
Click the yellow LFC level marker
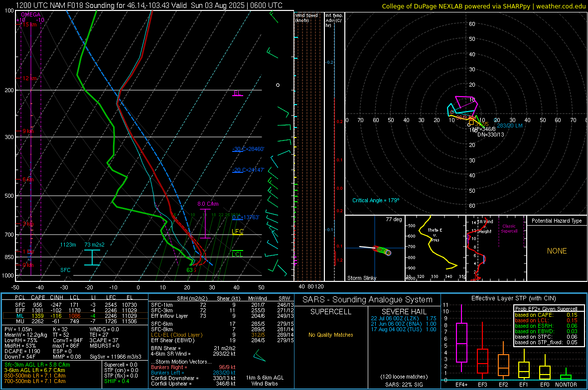pos(237,232)
